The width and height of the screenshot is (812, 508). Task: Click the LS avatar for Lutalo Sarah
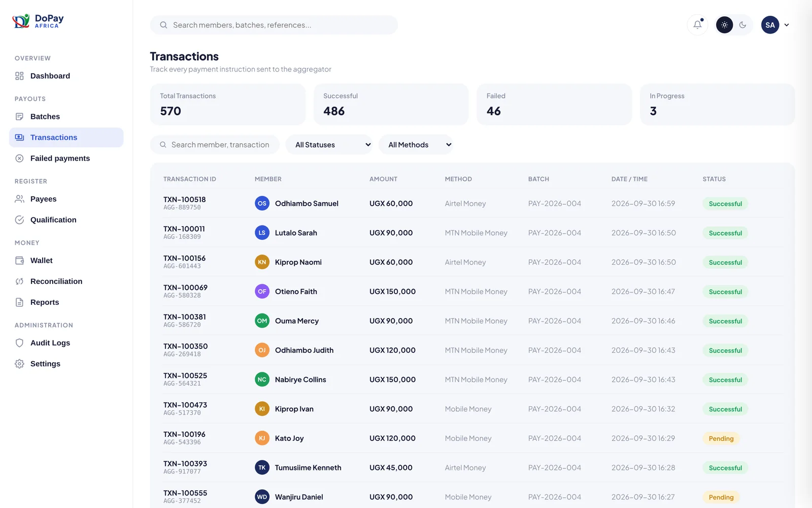[x=262, y=233]
